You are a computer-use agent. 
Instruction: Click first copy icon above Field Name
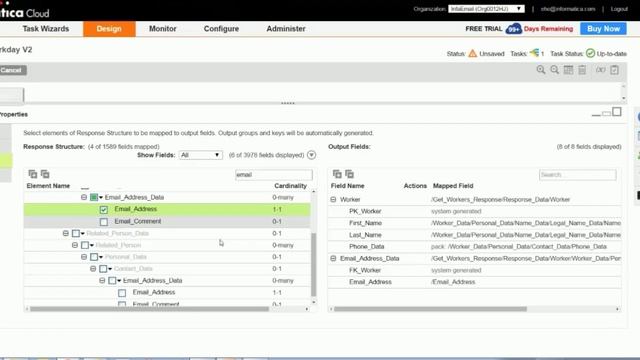pos(337,174)
